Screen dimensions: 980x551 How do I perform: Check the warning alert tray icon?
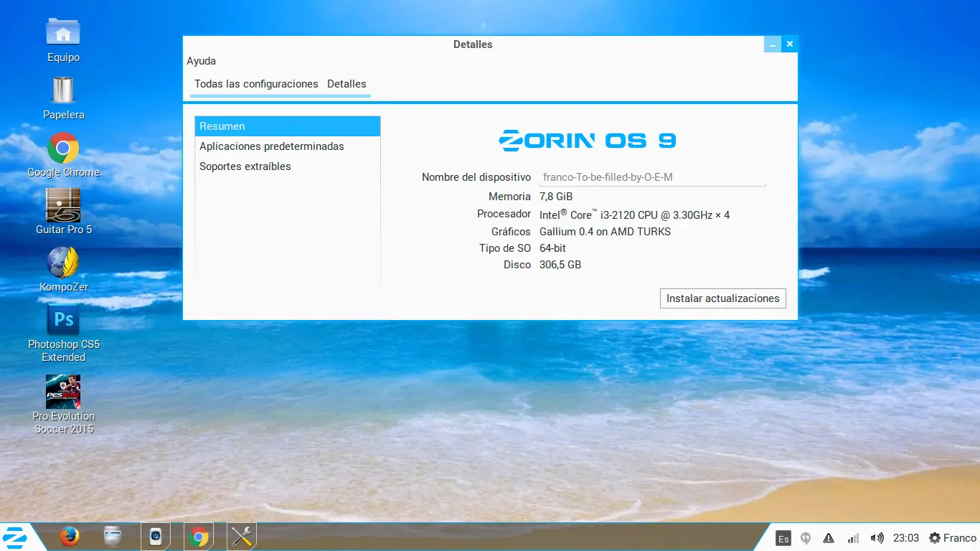pyautogui.click(x=829, y=538)
